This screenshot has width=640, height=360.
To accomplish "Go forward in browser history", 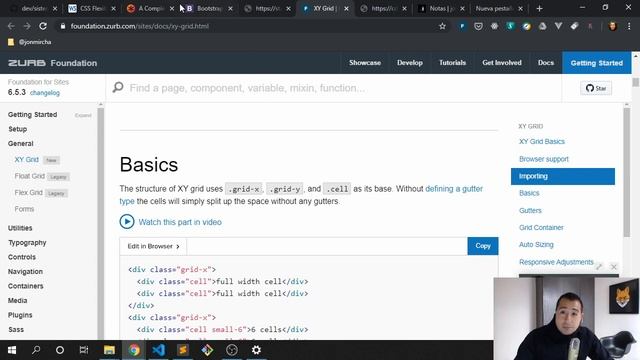I will (27, 26).
